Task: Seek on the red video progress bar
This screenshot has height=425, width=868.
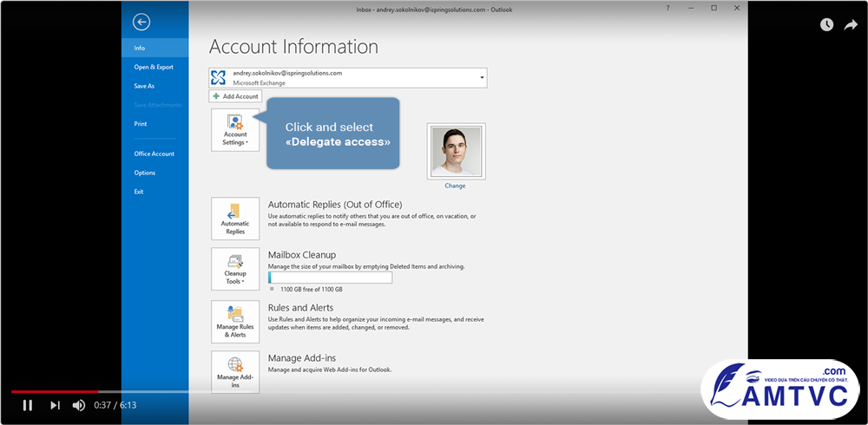Action: pos(54,392)
